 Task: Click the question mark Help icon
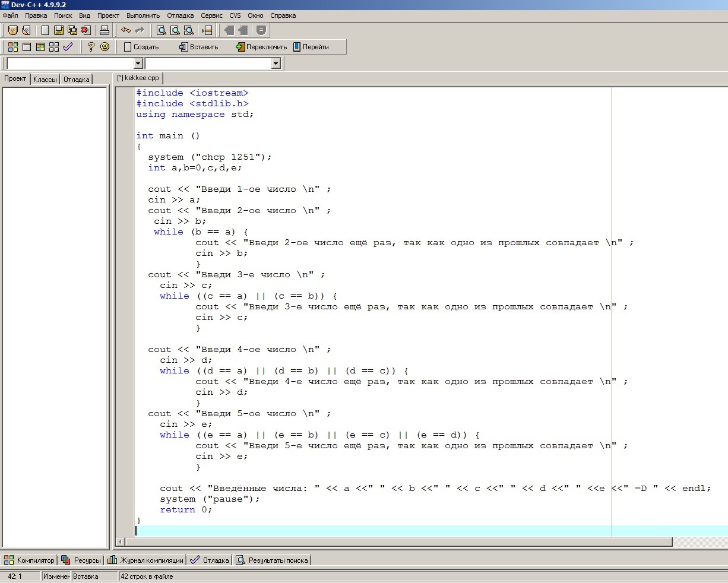[91, 47]
